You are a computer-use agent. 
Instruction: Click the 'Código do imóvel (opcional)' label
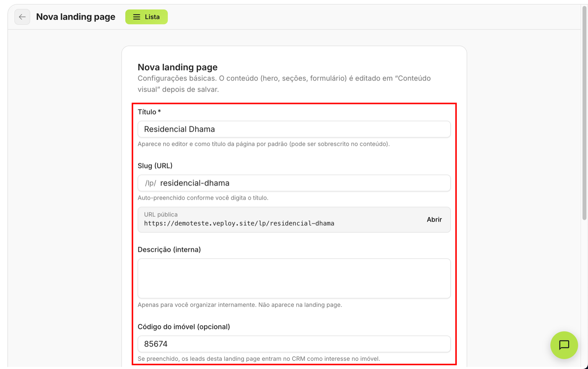(x=184, y=327)
